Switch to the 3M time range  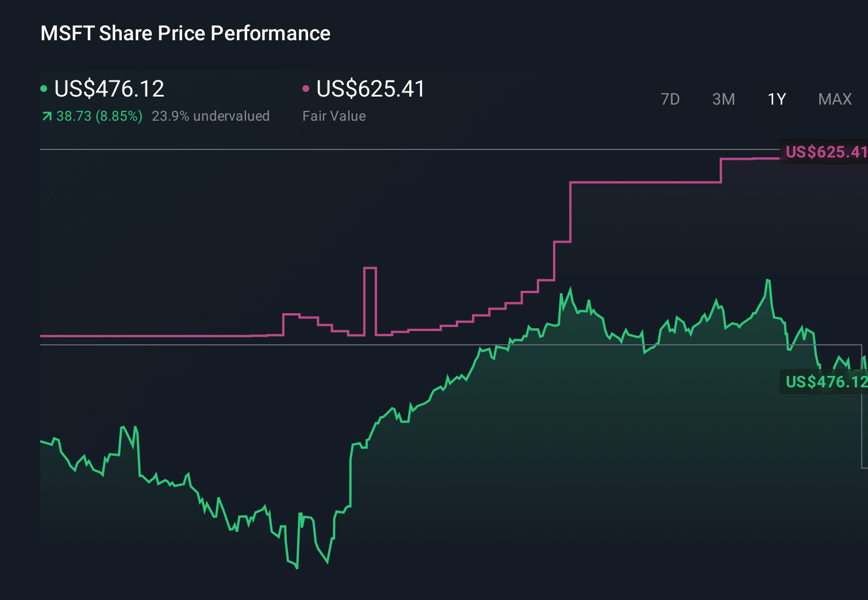[x=723, y=99]
